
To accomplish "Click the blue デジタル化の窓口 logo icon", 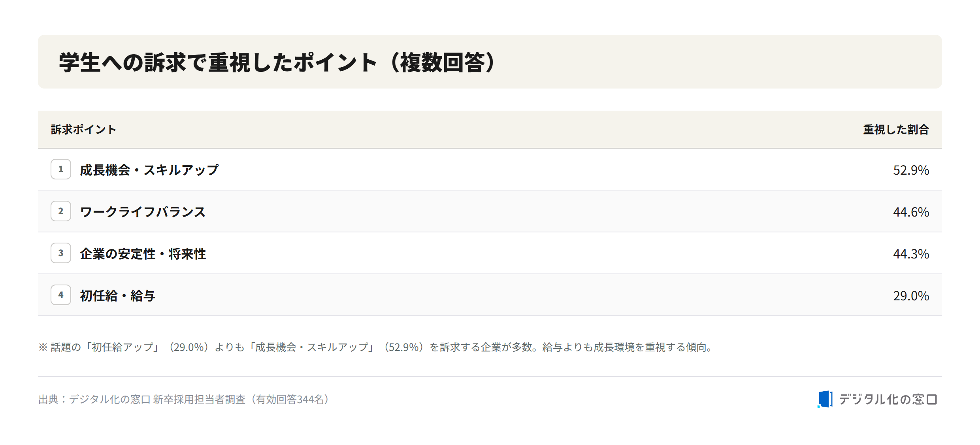I will pyautogui.click(x=825, y=399).
